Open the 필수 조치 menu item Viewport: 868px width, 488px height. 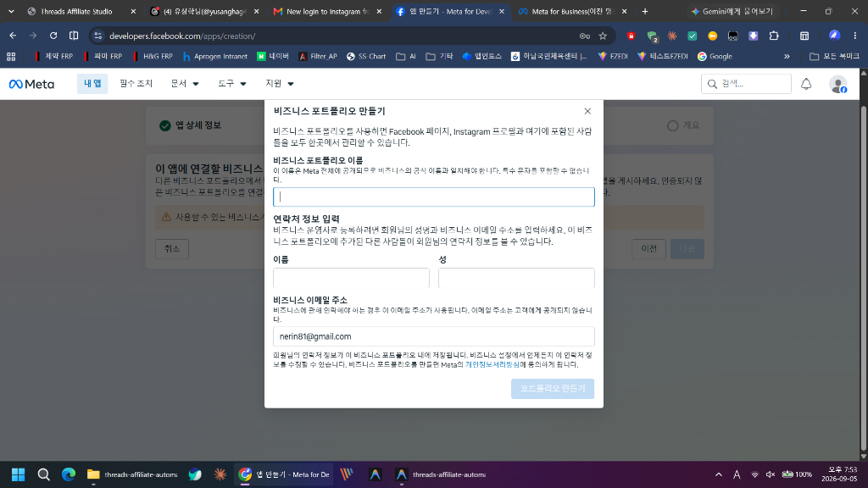click(136, 84)
